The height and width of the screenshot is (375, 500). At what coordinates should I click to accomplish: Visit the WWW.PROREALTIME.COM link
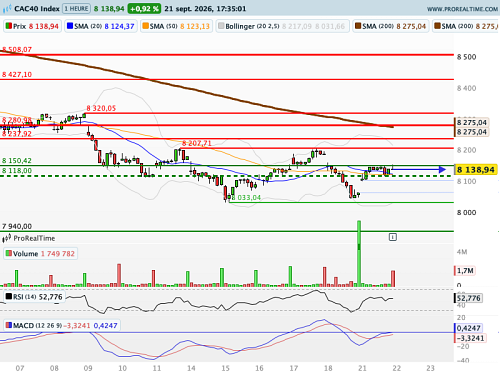click(462, 9)
